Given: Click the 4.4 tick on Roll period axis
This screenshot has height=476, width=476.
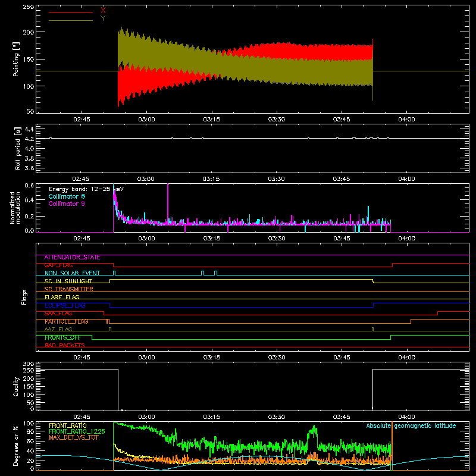Looking at the screenshot, I should click(x=29, y=129).
